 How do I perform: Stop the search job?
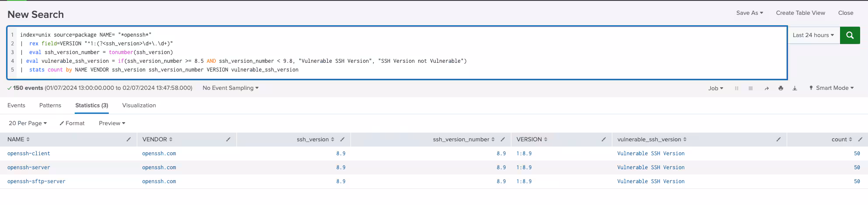[750, 88]
